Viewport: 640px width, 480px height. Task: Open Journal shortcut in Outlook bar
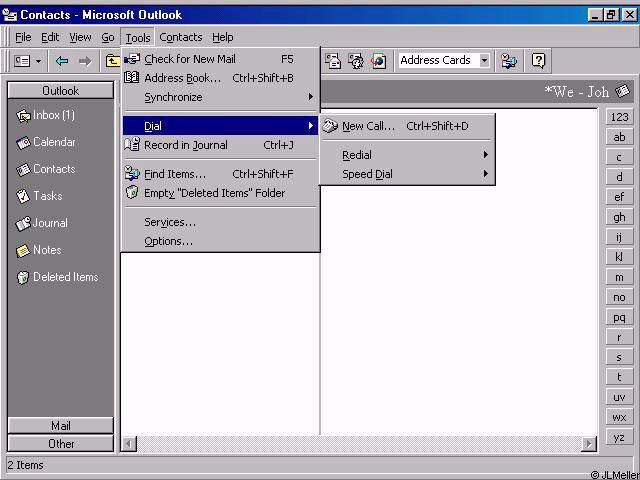(23, 224)
